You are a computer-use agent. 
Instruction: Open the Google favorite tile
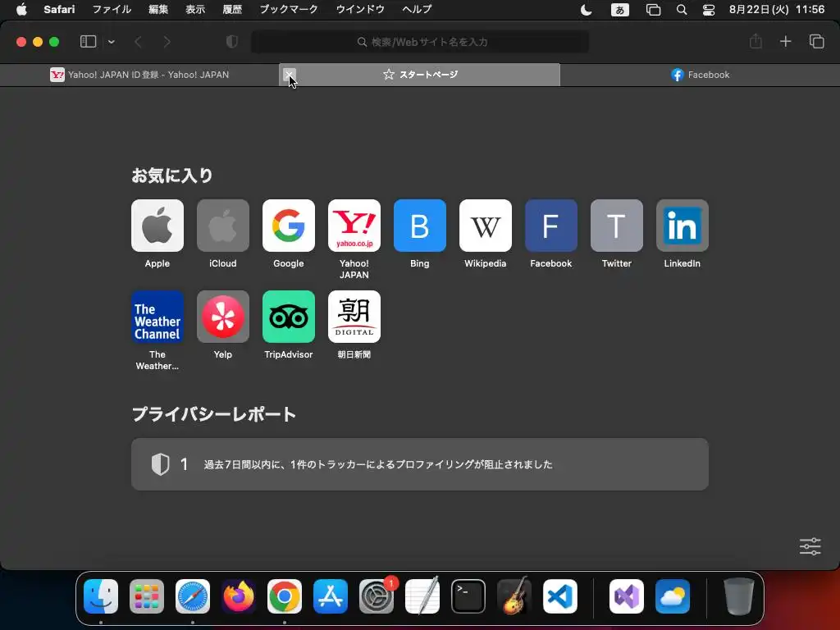click(x=288, y=226)
